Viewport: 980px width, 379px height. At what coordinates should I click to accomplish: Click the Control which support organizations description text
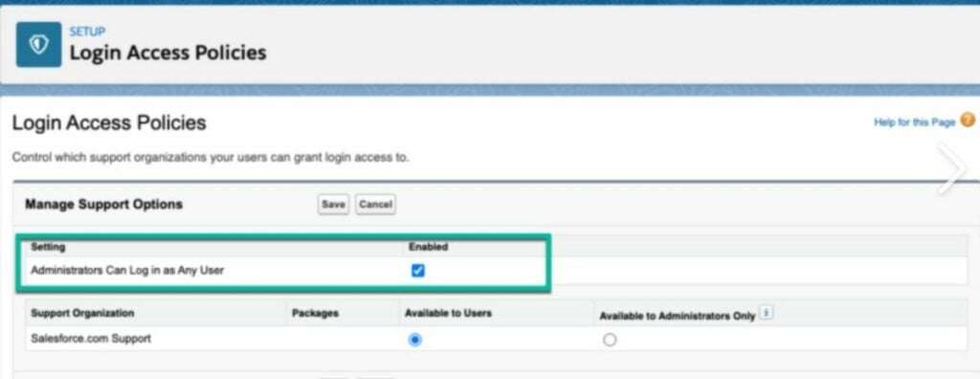click(x=211, y=157)
